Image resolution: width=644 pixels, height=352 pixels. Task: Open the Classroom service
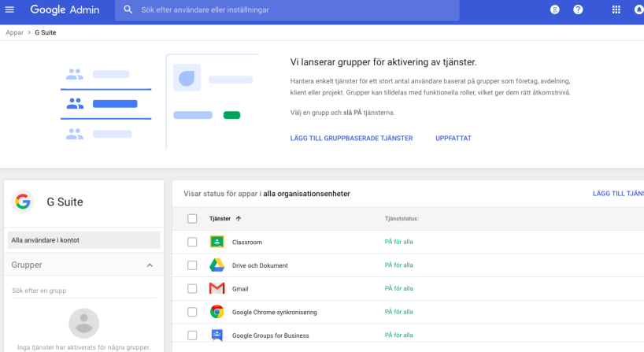point(247,243)
